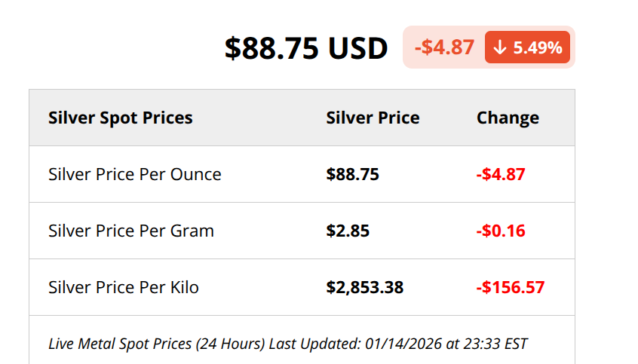This screenshot has height=364, width=638.
Task: Click the 5.49% percentage in the red badge
Action: click(x=538, y=47)
